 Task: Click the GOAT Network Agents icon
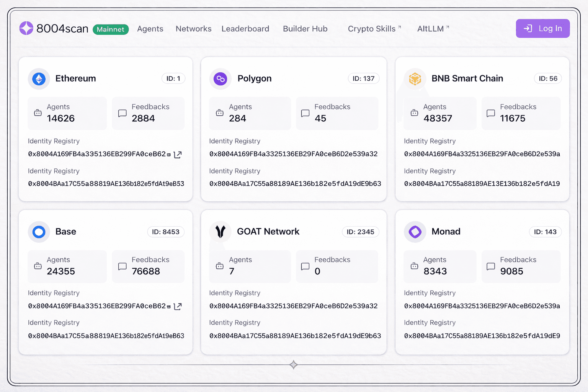(x=220, y=266)
